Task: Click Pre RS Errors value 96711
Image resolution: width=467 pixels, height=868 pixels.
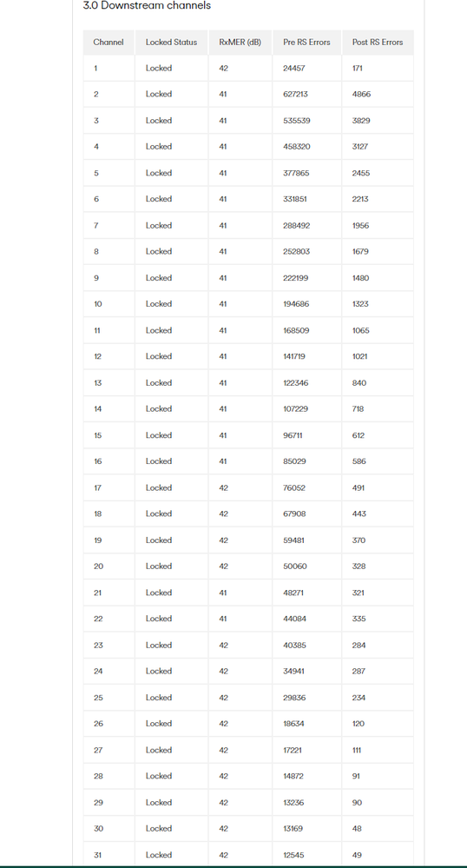Action: (293, 435)
